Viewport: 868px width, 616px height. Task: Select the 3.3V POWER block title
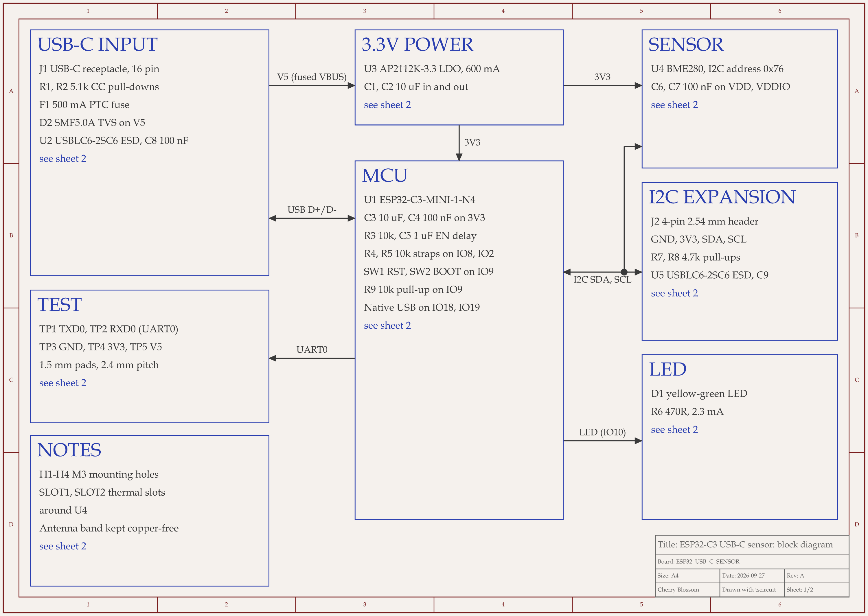tap(418, 44)
